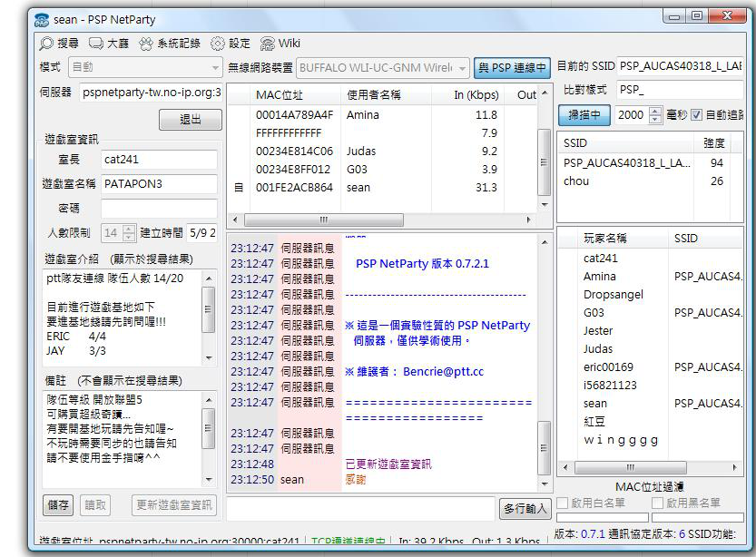Toggle the 自動追蹤 auto-track checkbox

click(696, 114)
